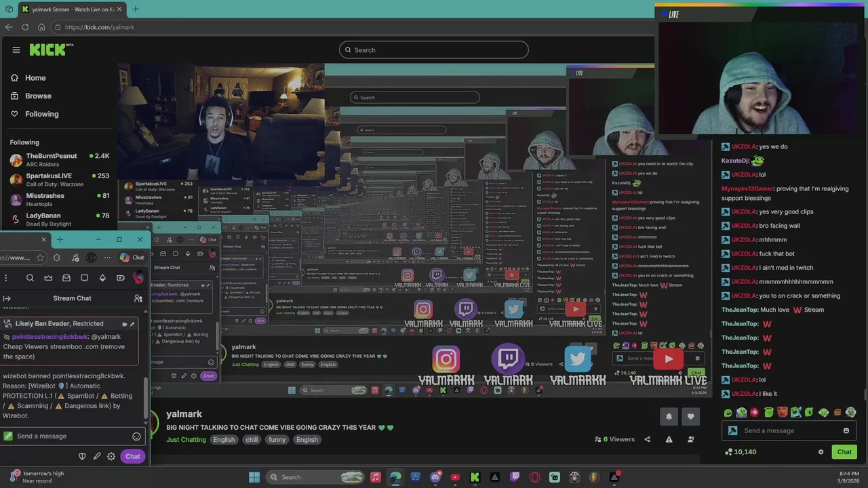The width and height of the screenshot is (868, 488).
Task: Click pointlesstracing8ckbwk username
Action: tap(50, 337)
